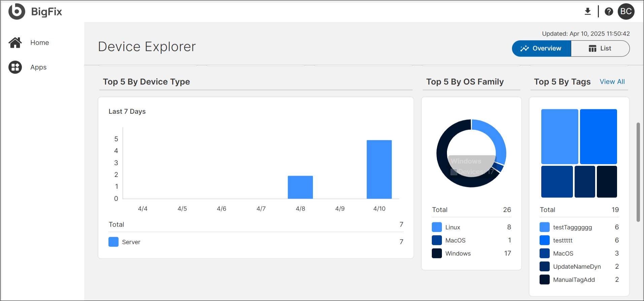The width and height of the screenshot is (644, 301).
Task: Select the ManualTagAdd tag entry
Action: point(574,279)
